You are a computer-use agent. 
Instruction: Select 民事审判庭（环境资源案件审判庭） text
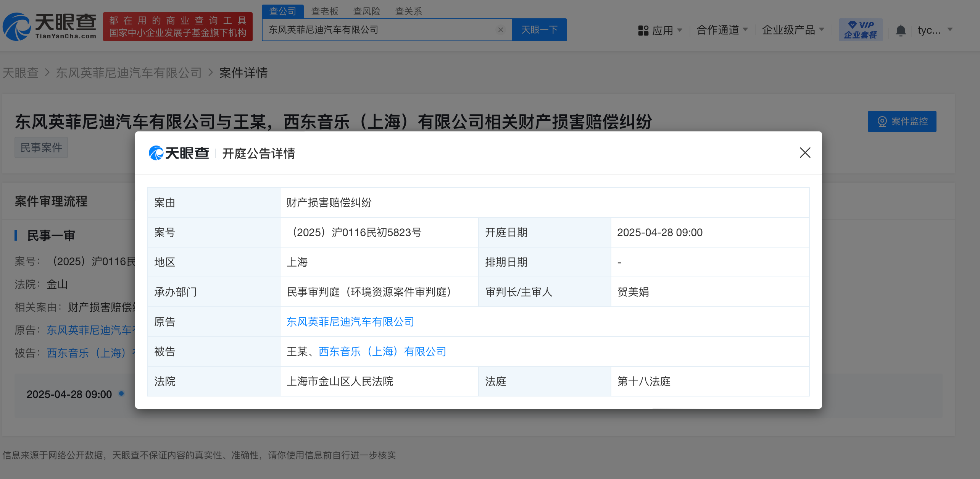coord(369,292)
